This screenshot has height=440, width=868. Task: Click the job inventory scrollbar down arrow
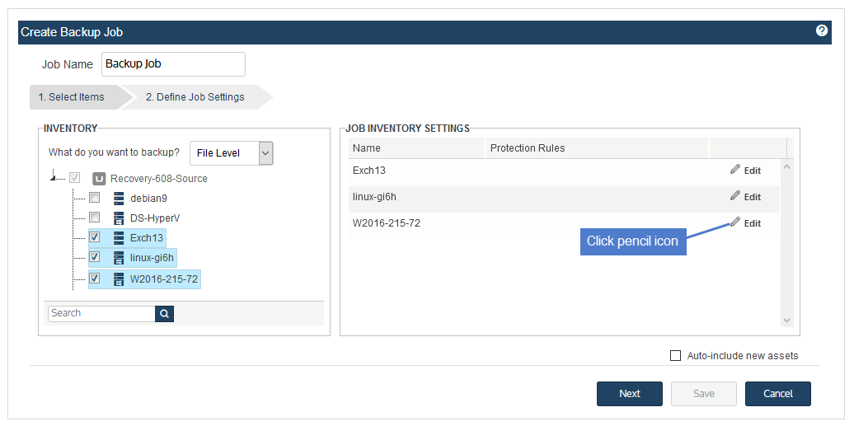coord(786,321)
